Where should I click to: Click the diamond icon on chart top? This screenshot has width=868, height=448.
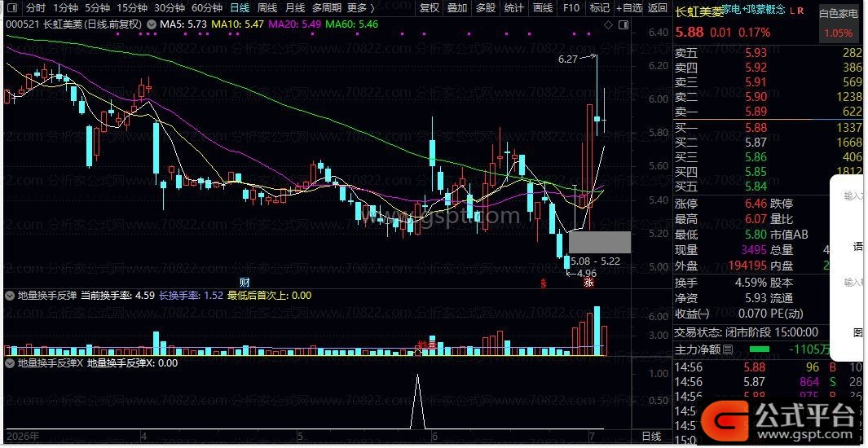pyautogui.click(x=608, y=25)
